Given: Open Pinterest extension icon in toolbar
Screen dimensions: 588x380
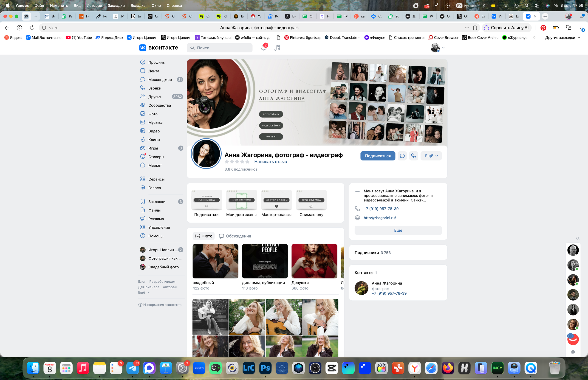Looking at the screenshot, I should pyautogui.click(x=543, y=28).
